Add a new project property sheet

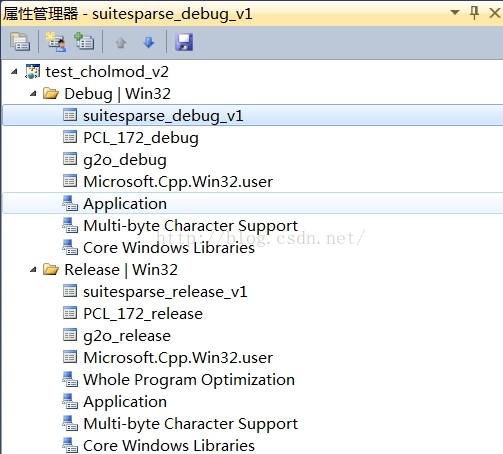pyautogui.click(x=56, y=42)
